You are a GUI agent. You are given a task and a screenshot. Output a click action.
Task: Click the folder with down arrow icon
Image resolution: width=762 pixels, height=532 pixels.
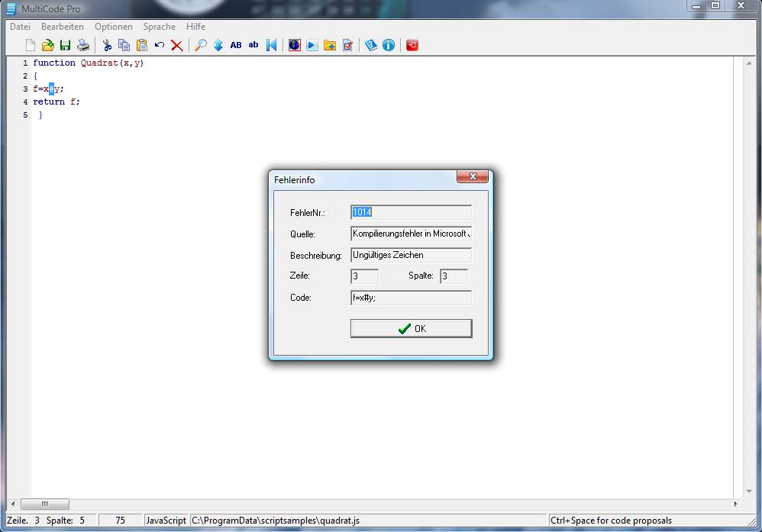tap(330, 45)
